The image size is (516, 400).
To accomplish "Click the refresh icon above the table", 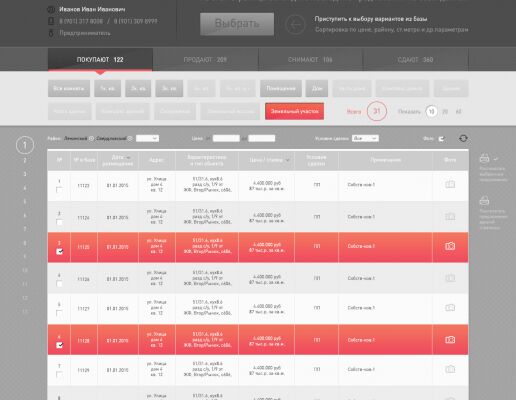I will point(463,138).
